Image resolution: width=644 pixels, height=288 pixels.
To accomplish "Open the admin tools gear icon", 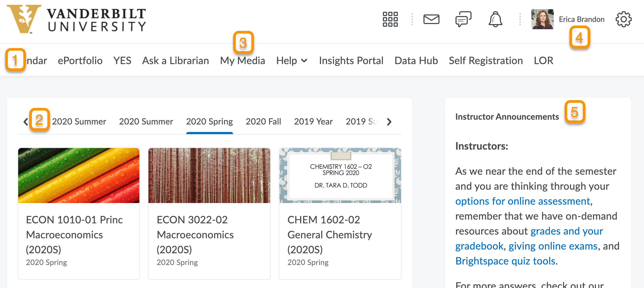I will (x=623, y=19).
